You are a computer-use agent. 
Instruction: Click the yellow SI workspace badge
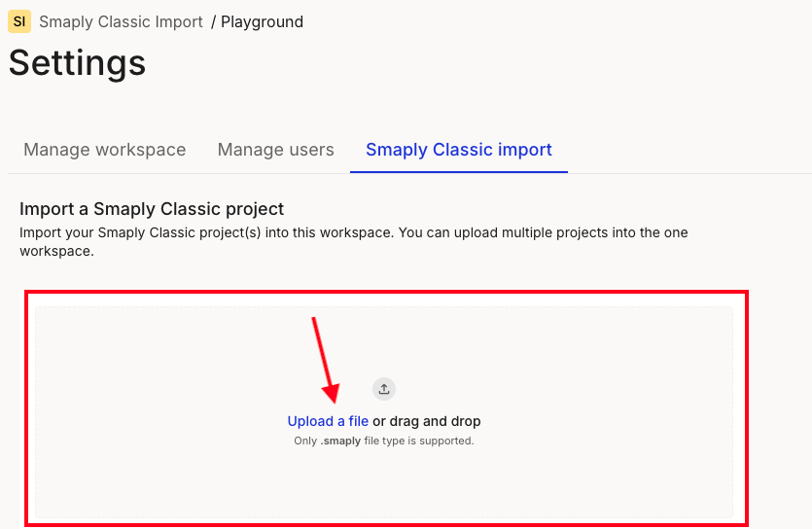coord(19,21)
